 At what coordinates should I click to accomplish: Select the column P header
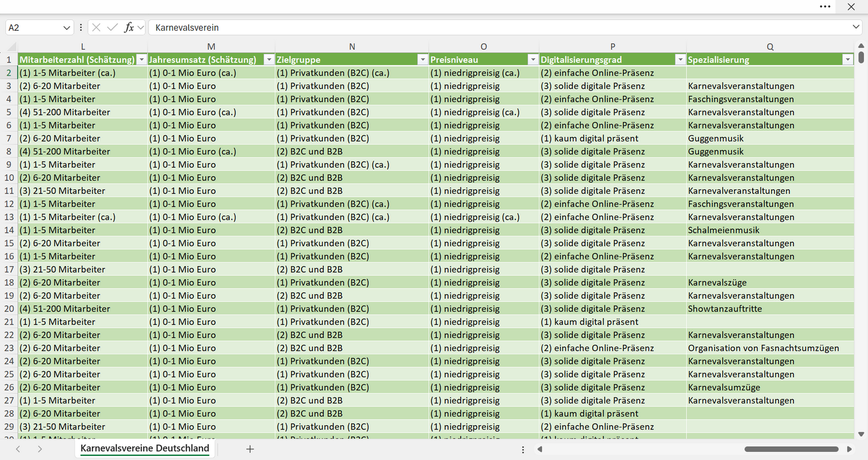pyautogui.click(x=613, y=46)
